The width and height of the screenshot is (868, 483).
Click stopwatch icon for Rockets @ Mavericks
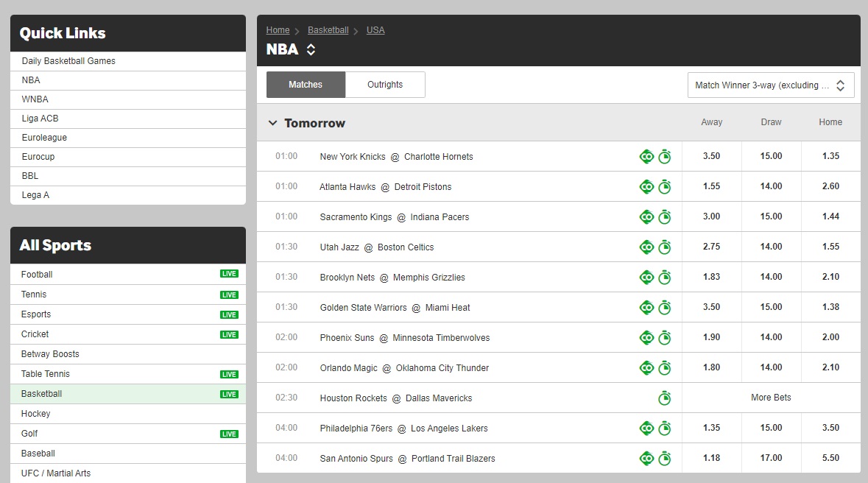[665, 398]
